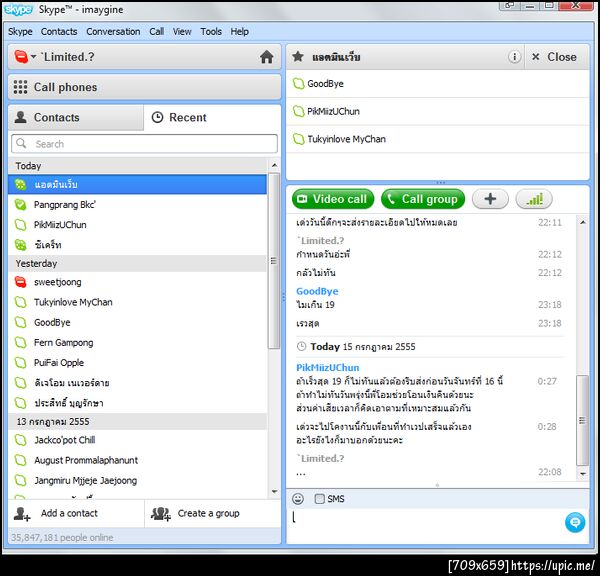Open the Contacts menu
Image resolution: width=600 pixels, height=576 pixels.
click(59, 32)
